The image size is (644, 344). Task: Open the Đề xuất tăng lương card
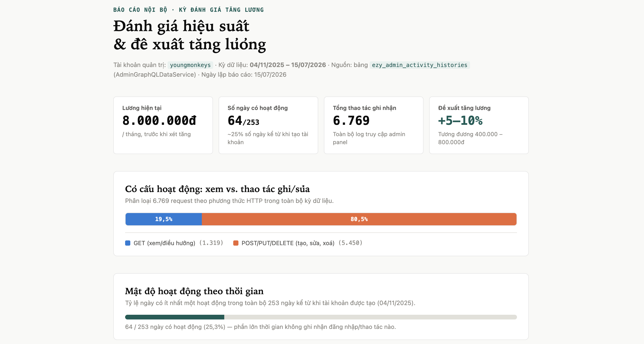coord(479,125)
